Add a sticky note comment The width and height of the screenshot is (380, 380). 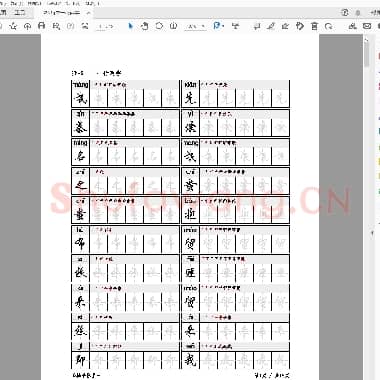(x=257, y=26)
